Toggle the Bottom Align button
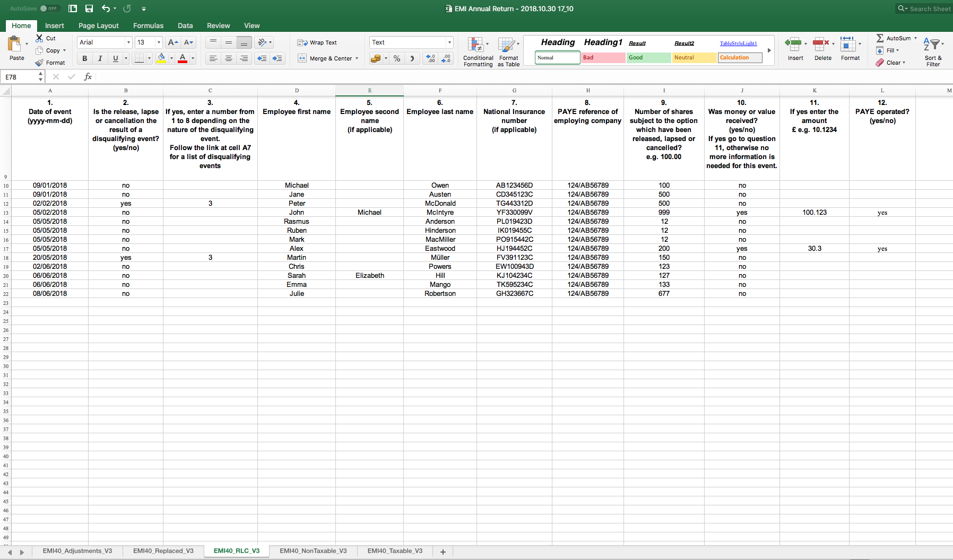 click(x=244, y=42)
